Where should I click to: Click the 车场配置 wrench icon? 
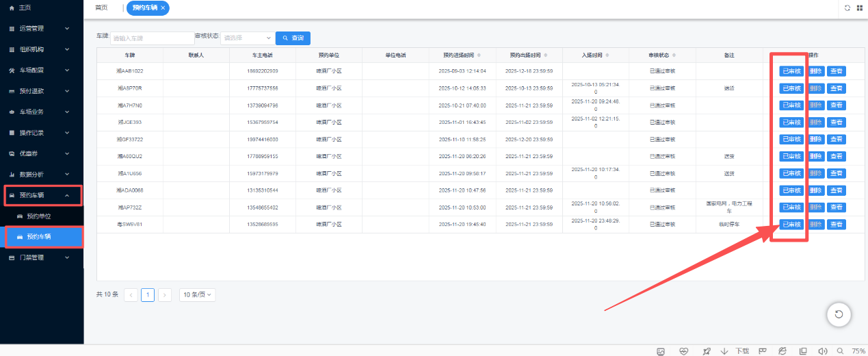point(12,71)
